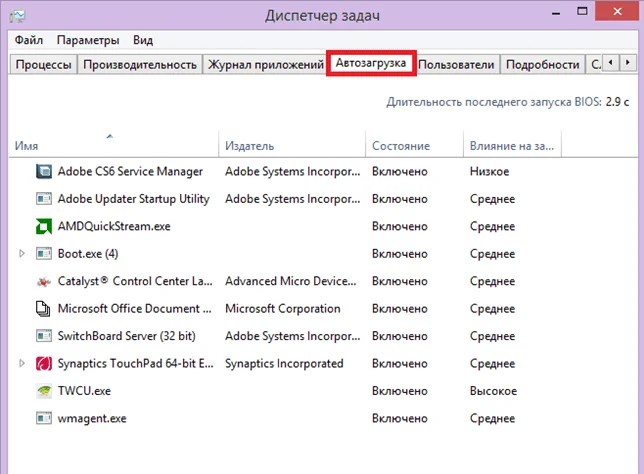Click the TWCU.exe icon
Viewport: 644px width, 474px height.
43,390
